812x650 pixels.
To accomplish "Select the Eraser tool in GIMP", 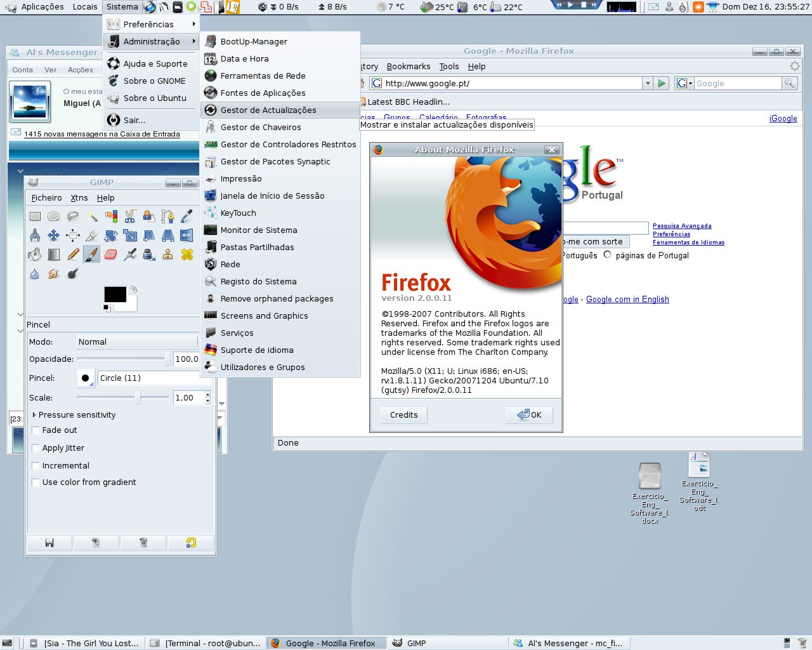I will pos(111,255).
